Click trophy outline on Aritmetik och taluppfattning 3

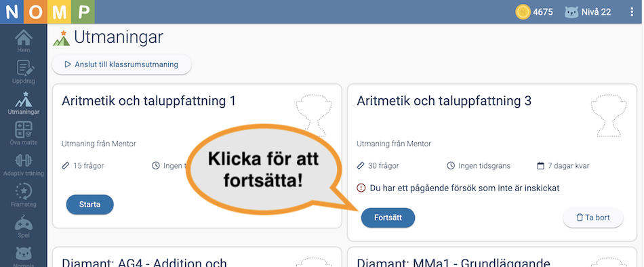tap(609, 117)
